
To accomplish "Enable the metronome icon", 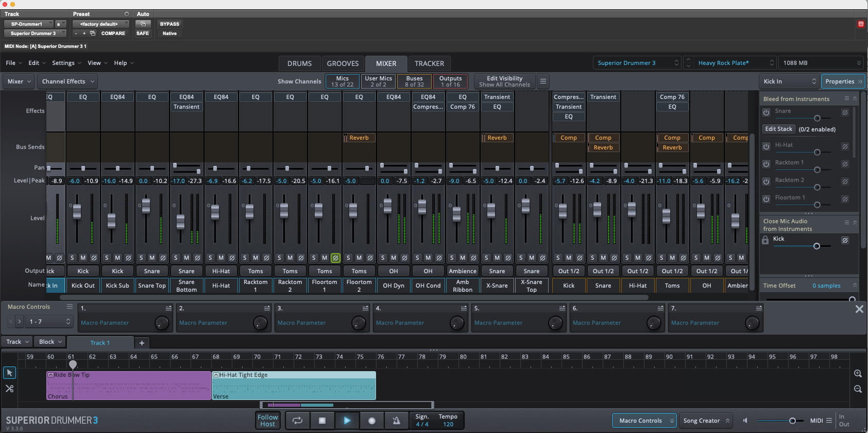I will [x=396, y=421].
